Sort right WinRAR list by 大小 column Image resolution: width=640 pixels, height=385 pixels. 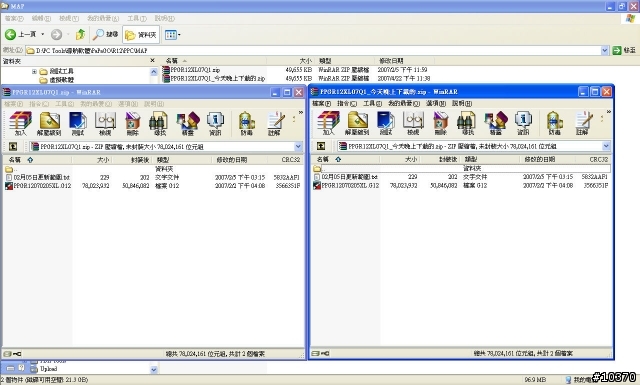coord(399,159)
